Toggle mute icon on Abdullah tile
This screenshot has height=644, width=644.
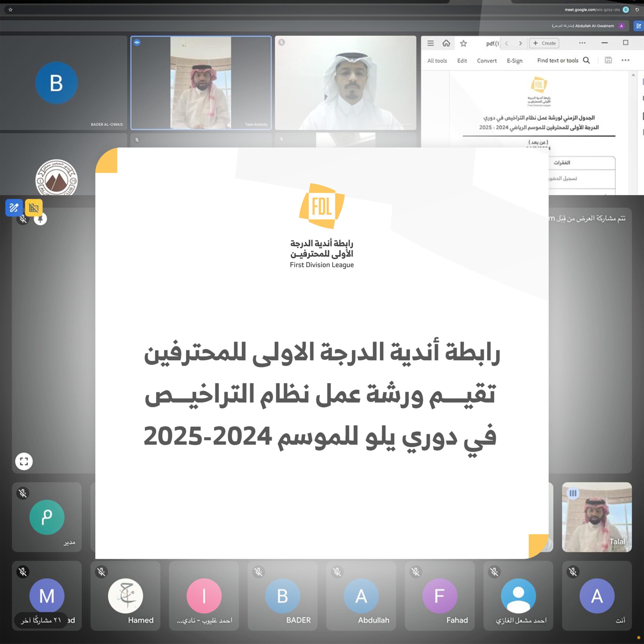pos(337,572)
